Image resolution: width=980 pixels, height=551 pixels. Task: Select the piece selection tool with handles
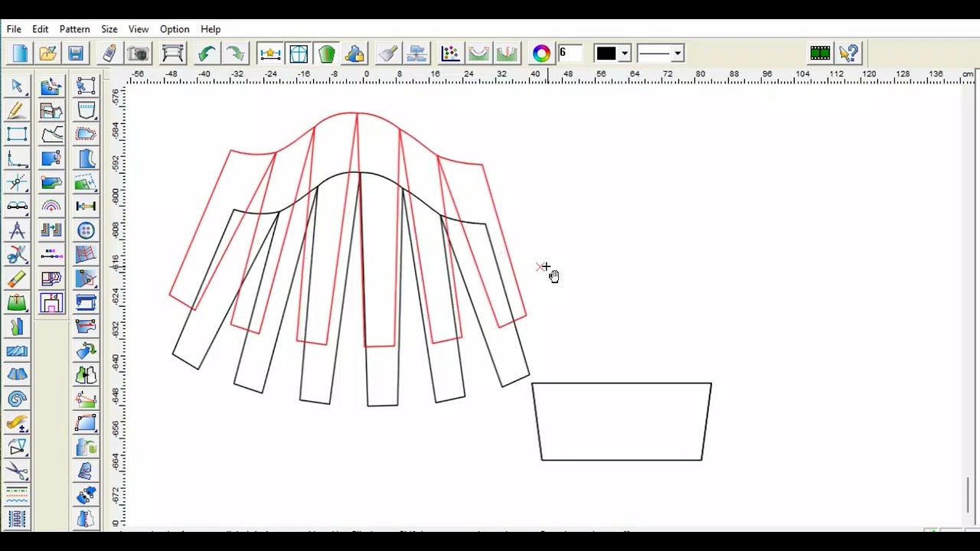(86, 86)
